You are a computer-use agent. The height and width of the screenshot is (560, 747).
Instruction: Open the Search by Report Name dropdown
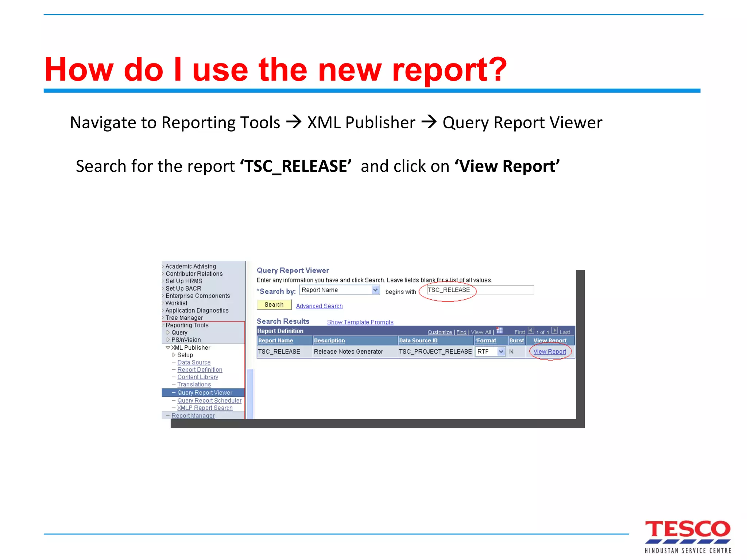coord(340,290)
